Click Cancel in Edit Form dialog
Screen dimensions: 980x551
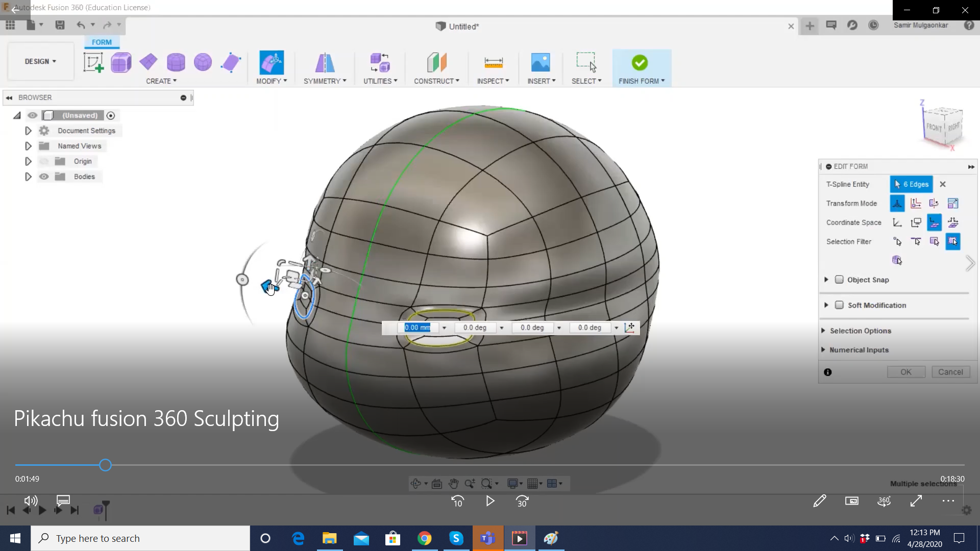pyautogui.click(x=950, y=372)
